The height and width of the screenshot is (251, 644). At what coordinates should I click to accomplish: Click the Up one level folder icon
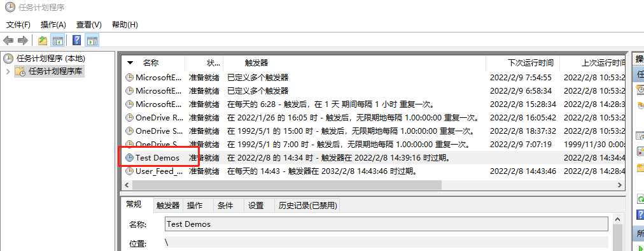42,40
